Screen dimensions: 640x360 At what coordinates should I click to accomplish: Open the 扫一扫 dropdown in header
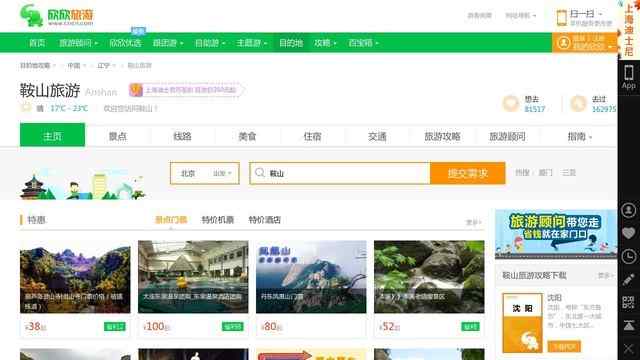click(586, 14)
